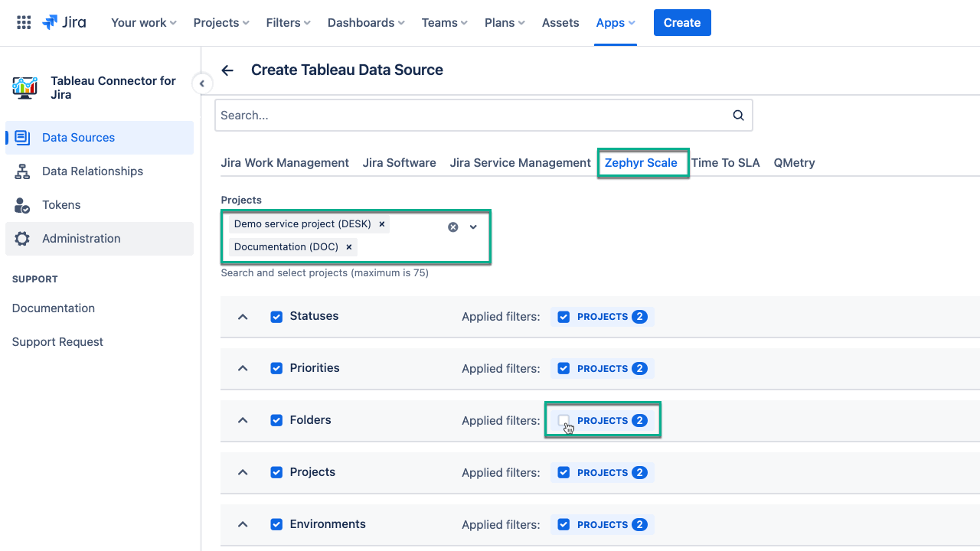Click into the Search field
Screen dimensions: 980x551
[x=471, y=116]
